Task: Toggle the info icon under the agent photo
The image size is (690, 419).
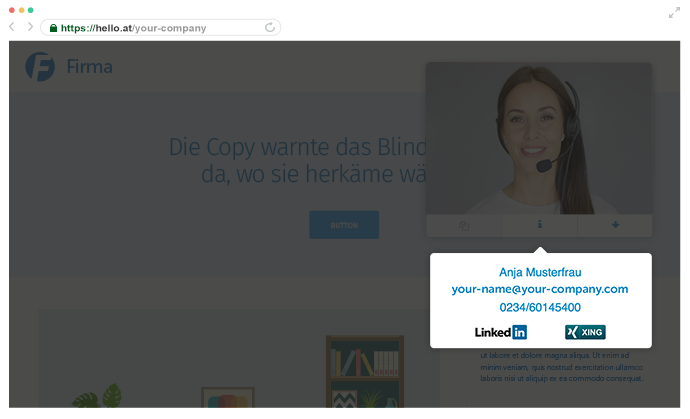Action: coord(540,225)
